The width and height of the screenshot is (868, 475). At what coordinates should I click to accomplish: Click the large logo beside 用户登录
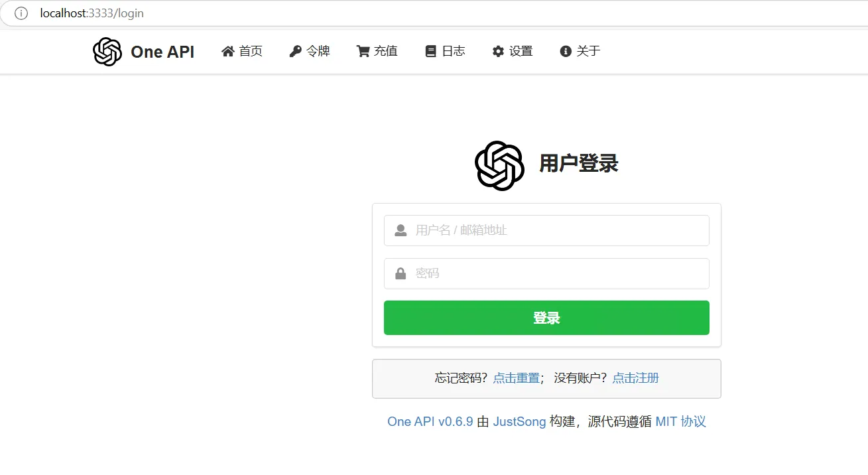click(500, 165)
